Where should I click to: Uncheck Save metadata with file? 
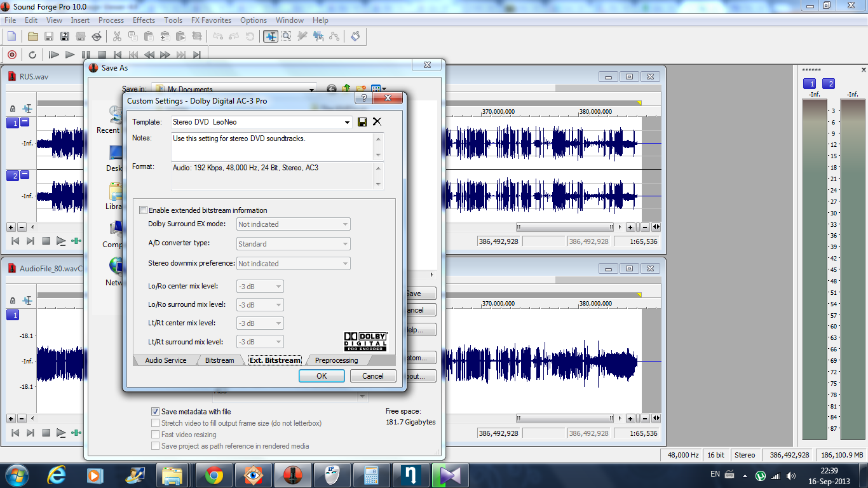[156, 412]
